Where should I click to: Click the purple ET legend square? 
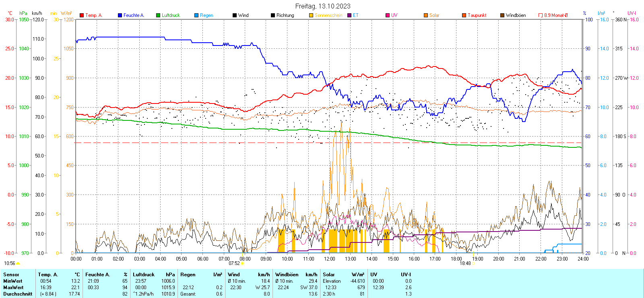349,15
